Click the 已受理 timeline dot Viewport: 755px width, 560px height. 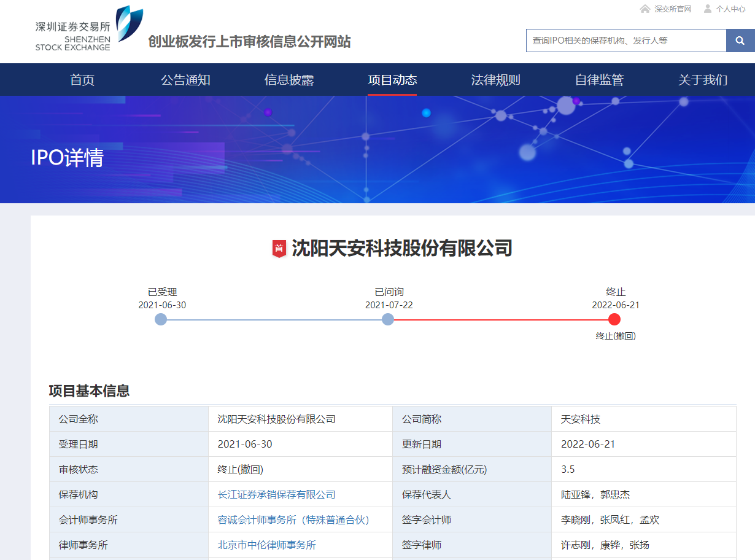point(161,319)
